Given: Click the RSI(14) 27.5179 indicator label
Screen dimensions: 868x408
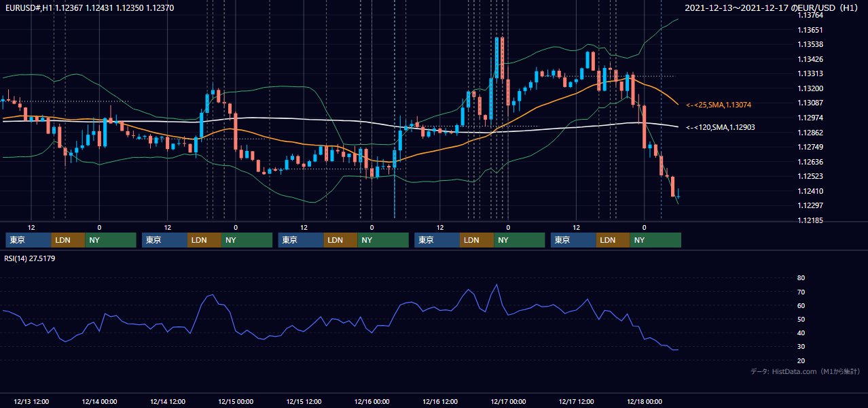Looking at the screenshot, I should pyautogui.click(x=30, y=258).
